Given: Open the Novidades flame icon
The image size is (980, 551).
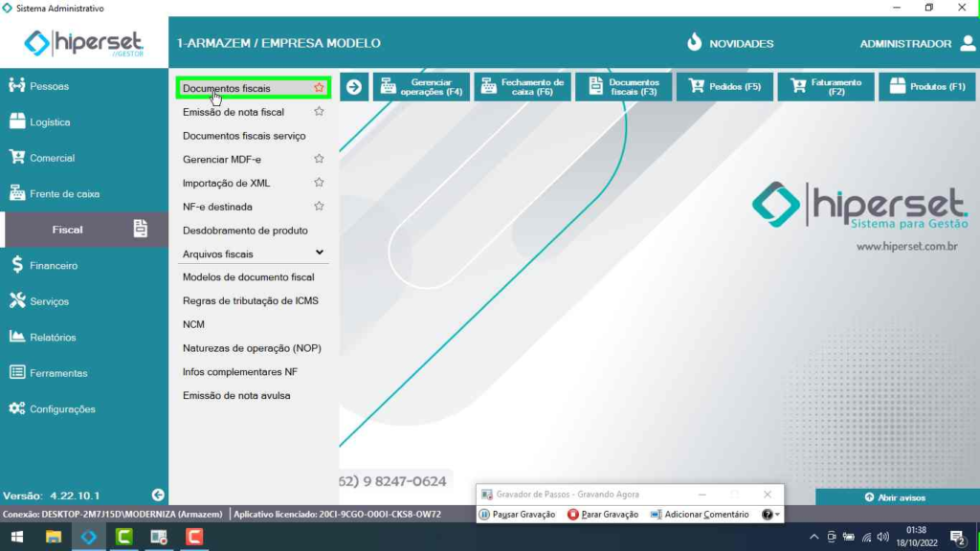Looking at the screenshot, I should click(695, 43).
